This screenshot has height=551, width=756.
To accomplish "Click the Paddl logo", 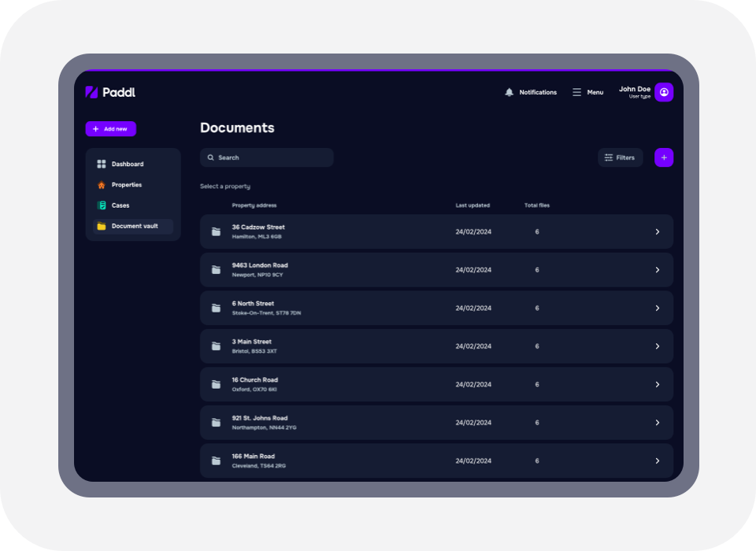I will 110,92.
